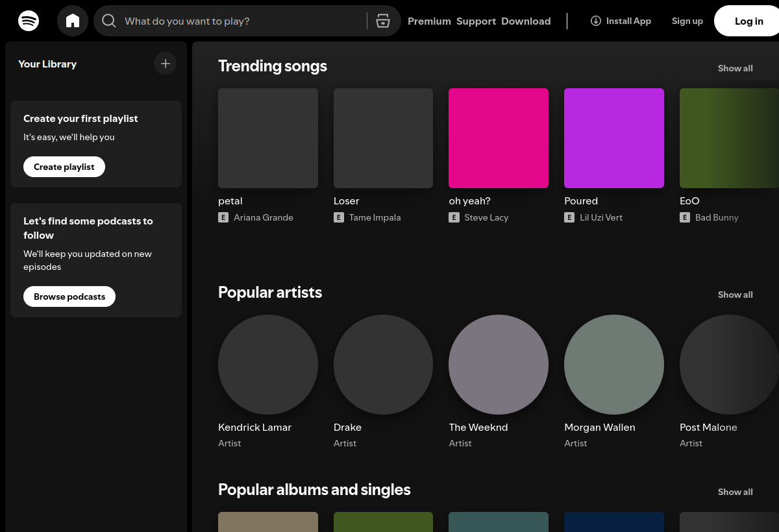Click the Lil Uzi Vert artist link
This screenshot has width=779, height=532.
point(601,217)
